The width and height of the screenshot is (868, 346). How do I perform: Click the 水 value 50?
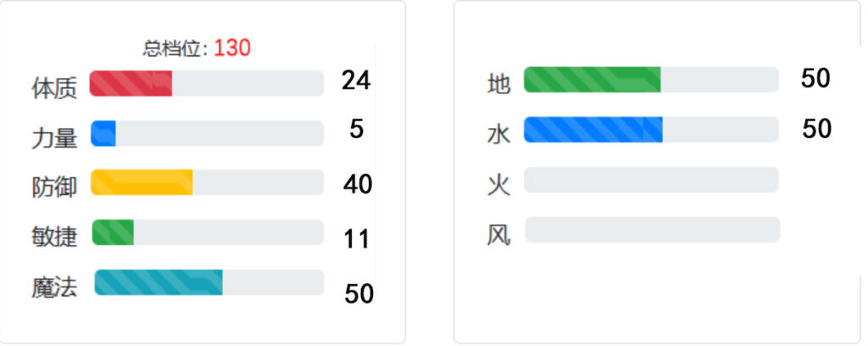point(816,128)
